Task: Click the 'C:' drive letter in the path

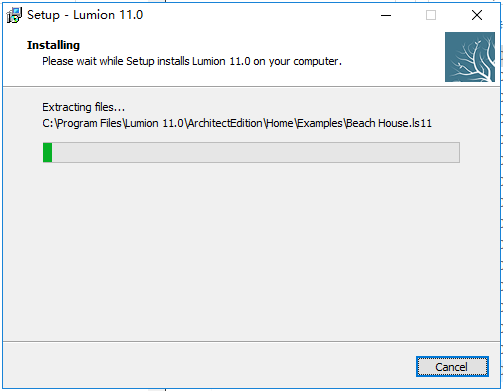Action: pos(48,123)
